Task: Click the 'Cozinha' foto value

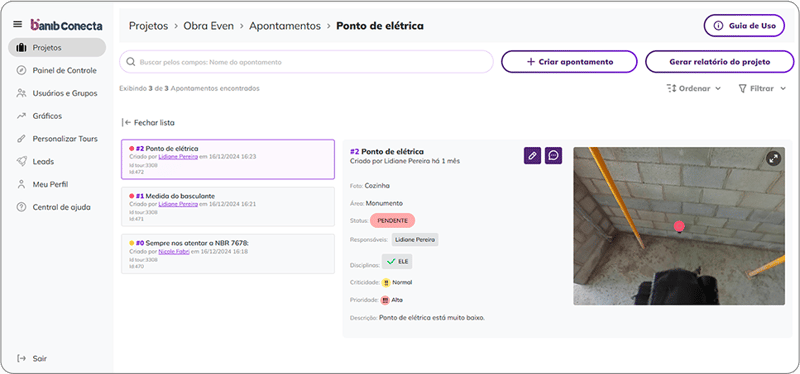Action: 377,186
